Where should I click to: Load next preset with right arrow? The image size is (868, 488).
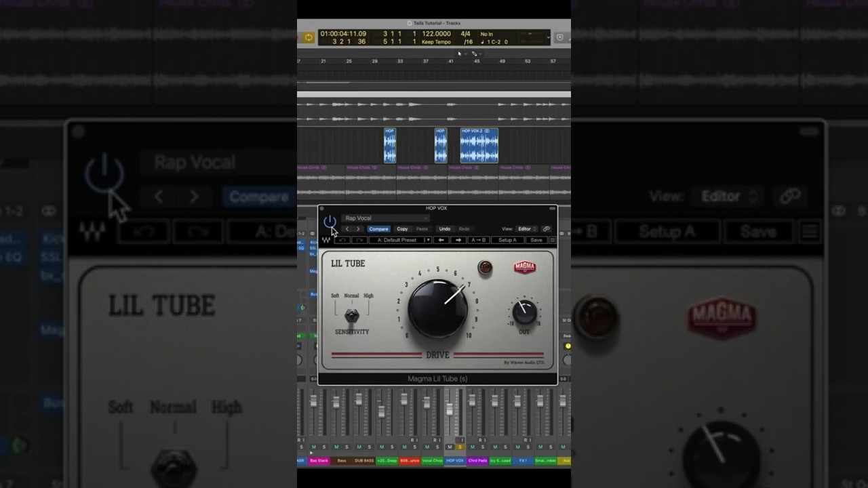[x=458, y=240]
